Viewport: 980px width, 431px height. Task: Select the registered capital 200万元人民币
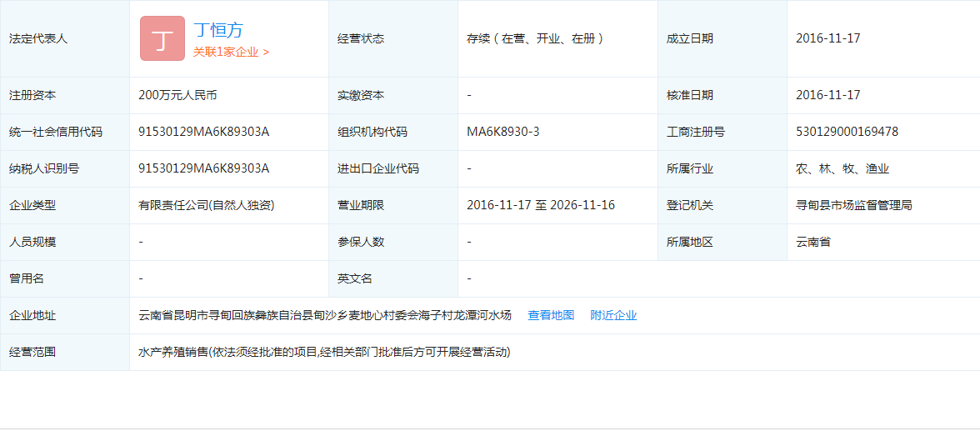click(177, 95)
